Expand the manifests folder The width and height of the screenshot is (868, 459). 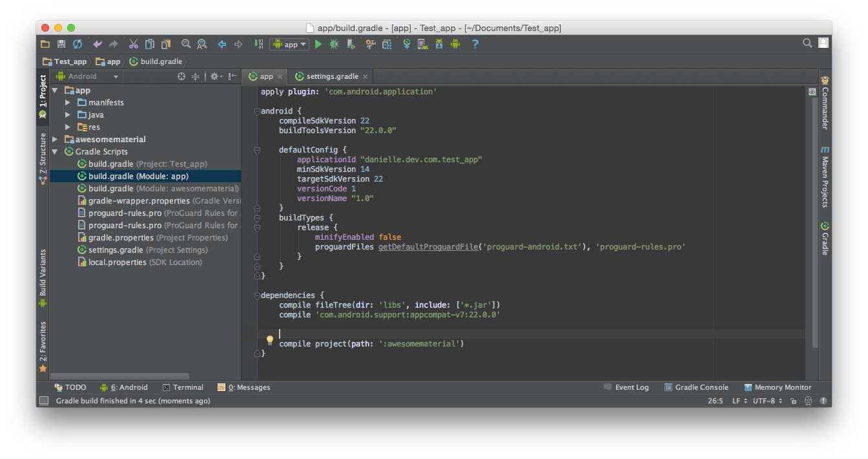pyautogui.click(x=68, y=103)
